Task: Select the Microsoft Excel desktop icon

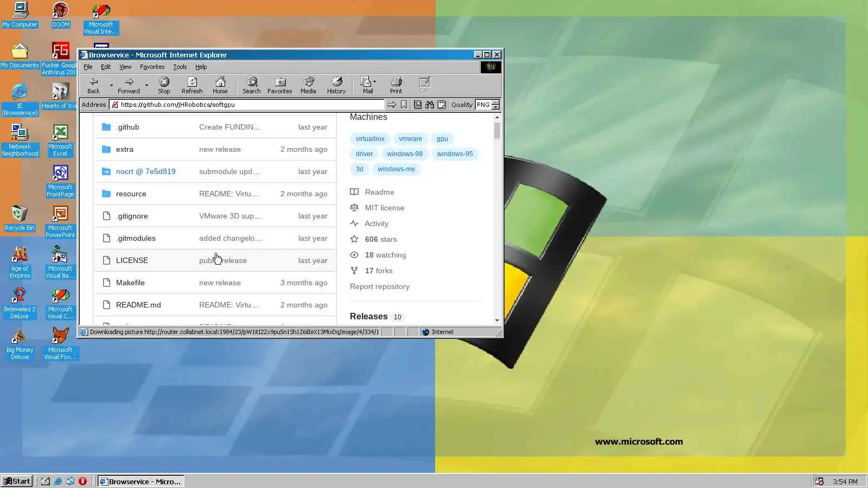Action: (x=60, y=141)
